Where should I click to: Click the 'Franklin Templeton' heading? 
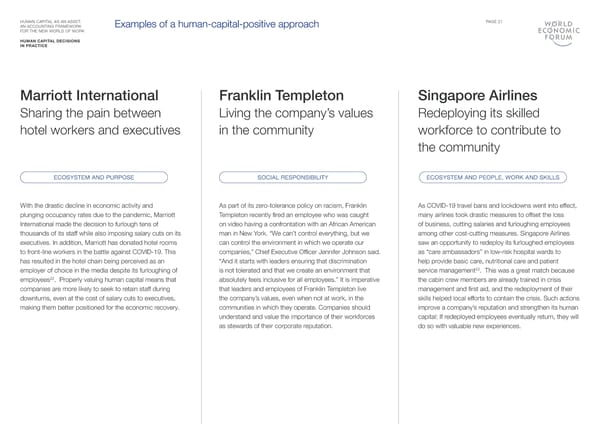281,95
